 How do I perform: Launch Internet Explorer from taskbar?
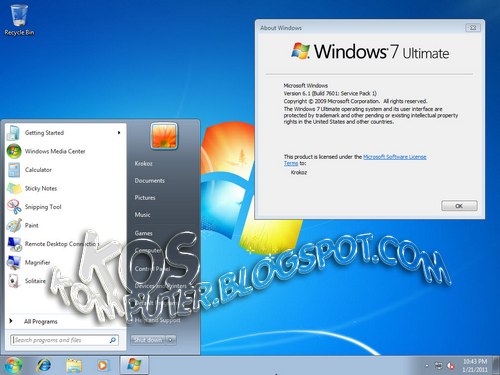click(44, 366)
